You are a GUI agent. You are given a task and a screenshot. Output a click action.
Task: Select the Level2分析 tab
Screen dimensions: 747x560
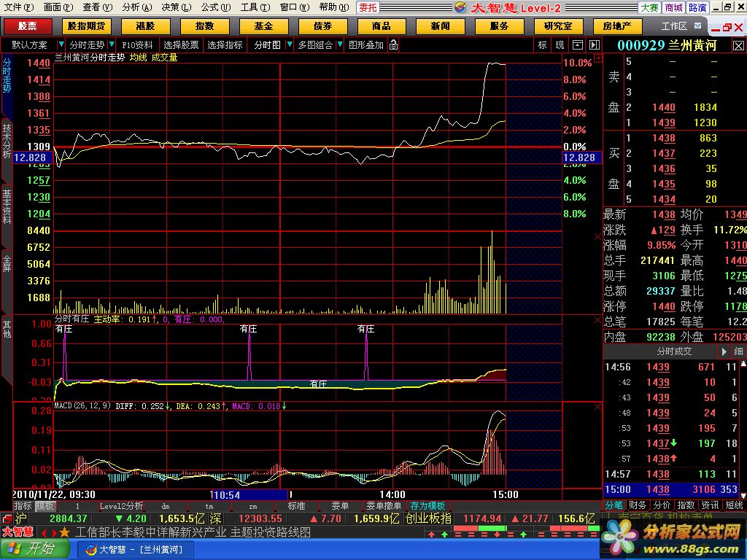[x=121, y=506]
